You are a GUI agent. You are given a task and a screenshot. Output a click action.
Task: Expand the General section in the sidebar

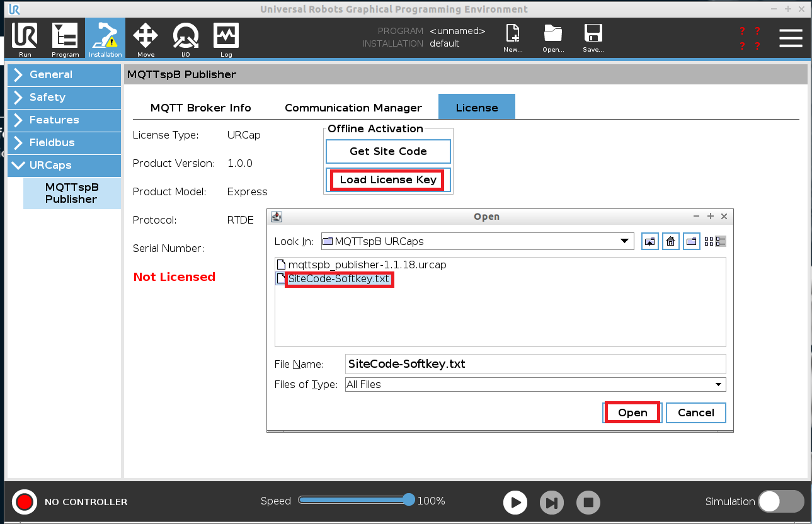[x=64, y=74]
